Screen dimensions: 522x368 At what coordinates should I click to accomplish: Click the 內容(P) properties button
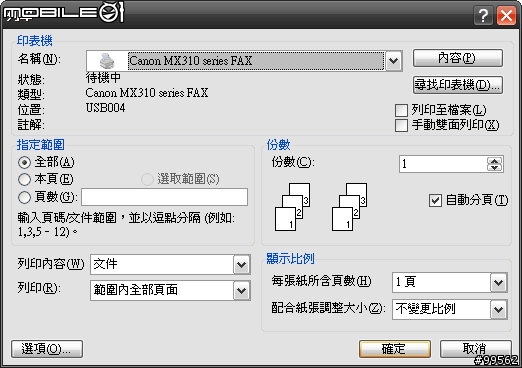(x=458, y=58)
